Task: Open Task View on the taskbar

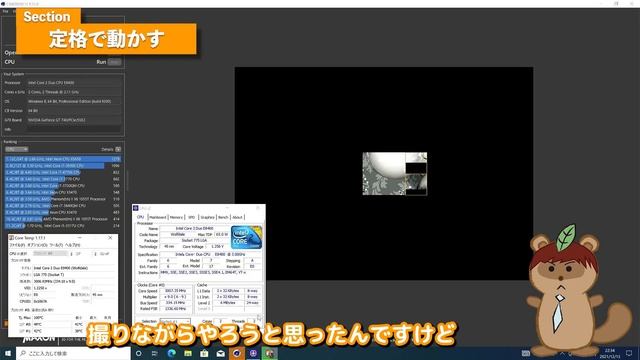Action: pos(155,353)
